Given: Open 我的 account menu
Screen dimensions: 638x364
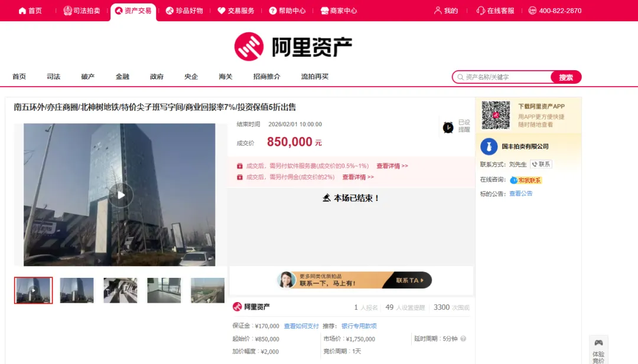Looking at the screenshot, I should (446, 11).
